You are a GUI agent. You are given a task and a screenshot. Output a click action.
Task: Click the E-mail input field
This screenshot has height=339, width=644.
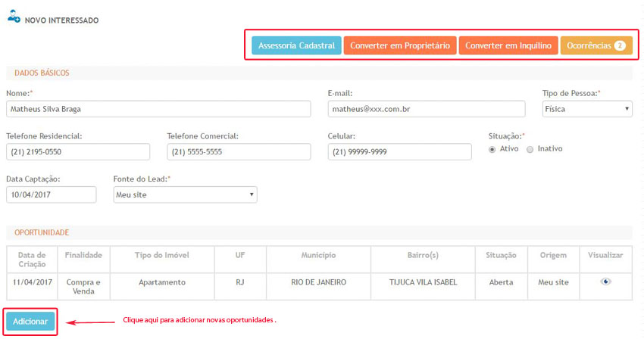[x=430, y=109]
